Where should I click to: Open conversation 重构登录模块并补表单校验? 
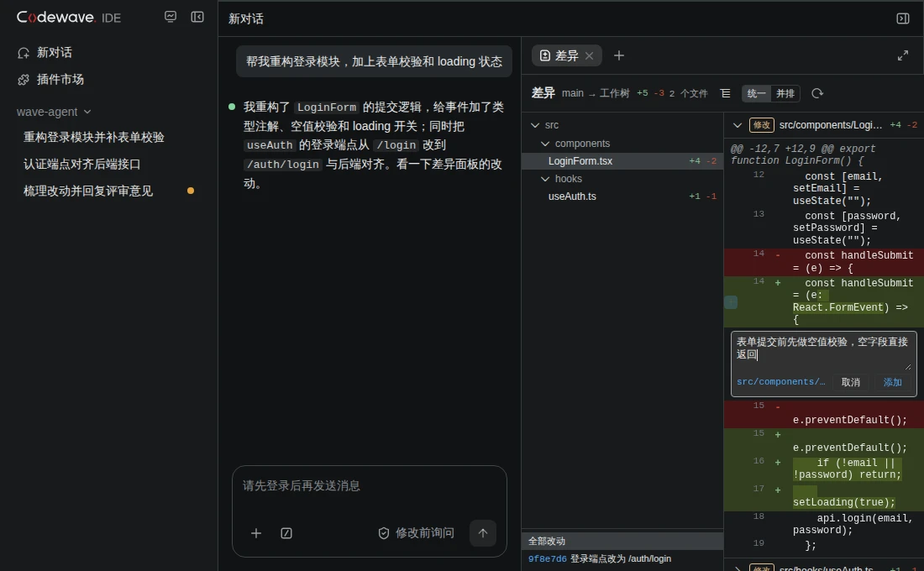tap(94, 138)
